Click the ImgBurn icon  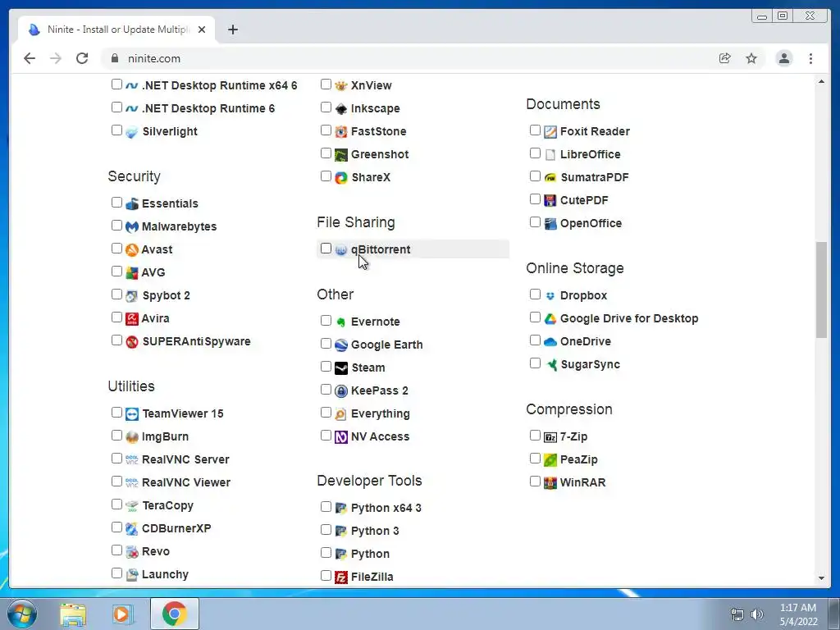[132, 437]
